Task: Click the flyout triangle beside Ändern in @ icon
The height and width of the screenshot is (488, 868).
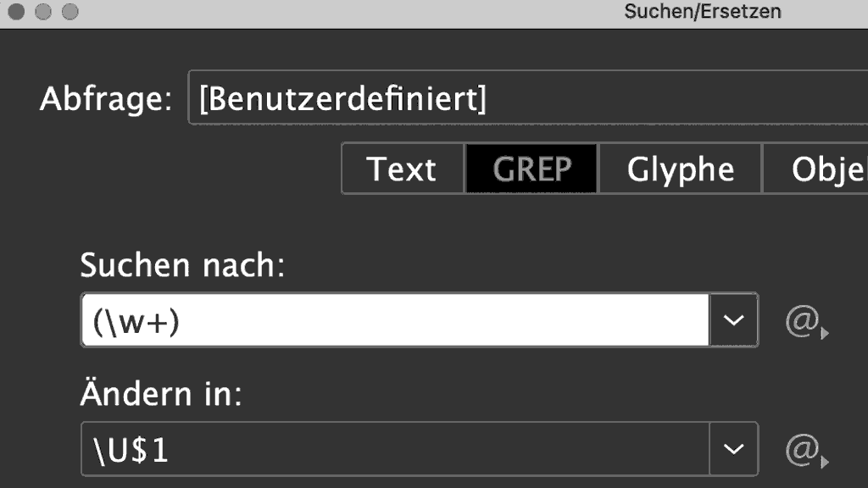Action: click(825, 462)
